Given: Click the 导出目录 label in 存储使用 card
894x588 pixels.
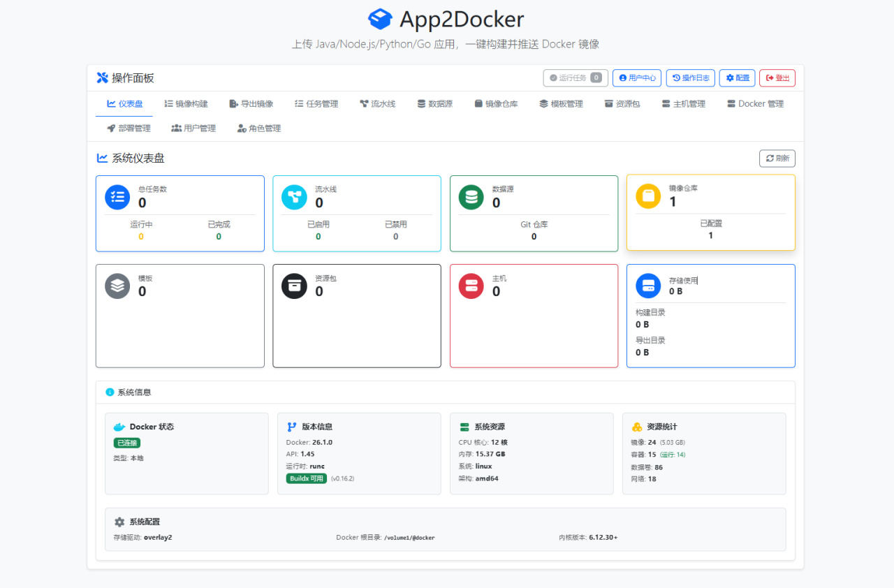Looking at the screenshot, I should (650, 340).
